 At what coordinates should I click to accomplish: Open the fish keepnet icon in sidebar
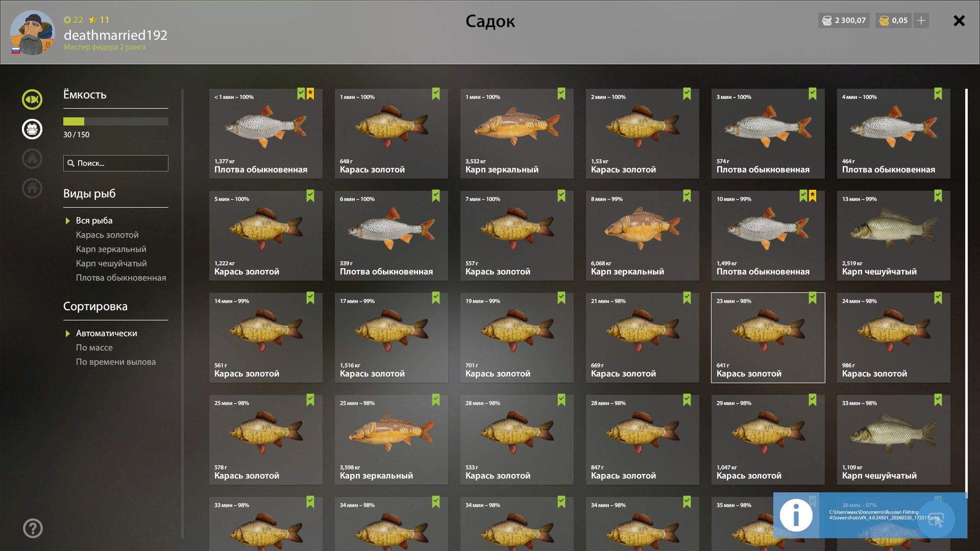[x=32, y=99]
